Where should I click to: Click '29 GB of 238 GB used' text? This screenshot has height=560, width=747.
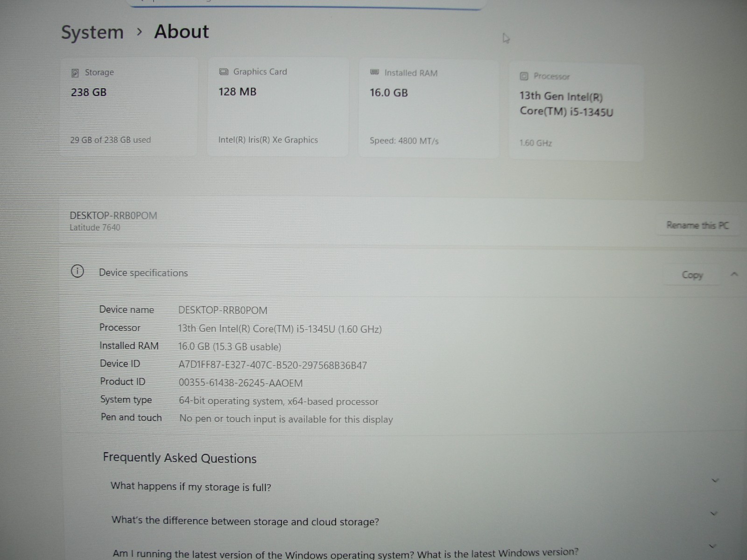point(111,140)
